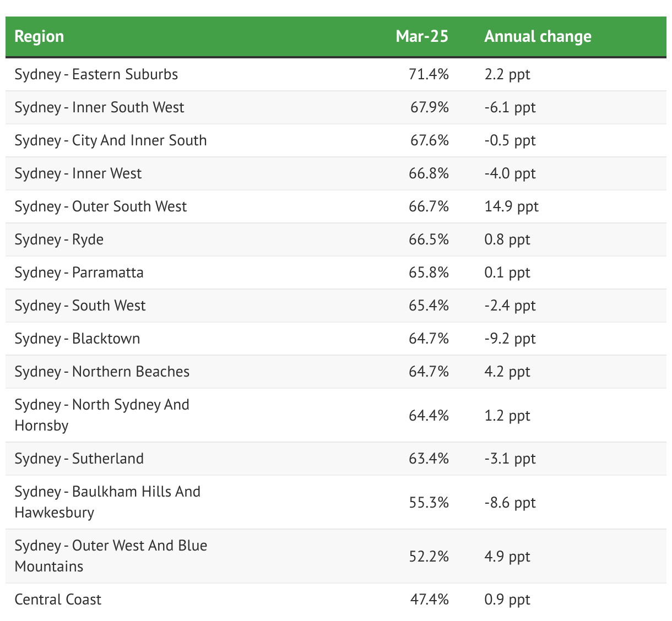Sort by the Mar-25 column header
672x621 pixels.
422,36
